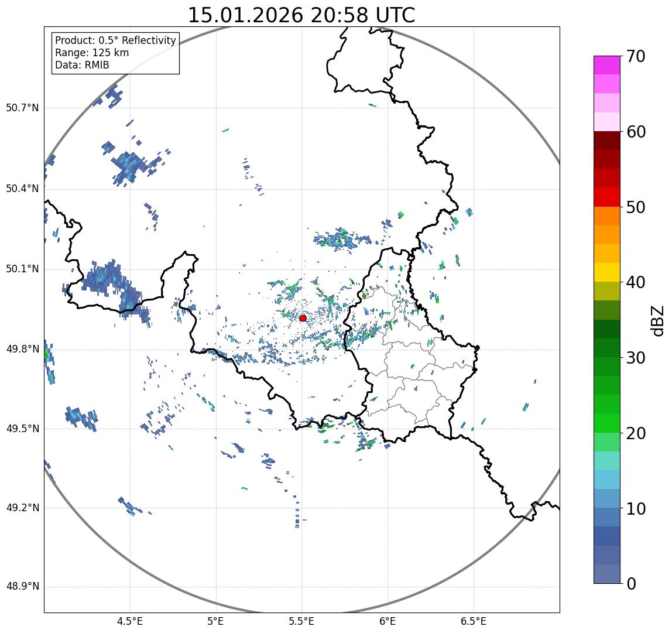
Task: Click the colorbar 20 tick label
Action: 636,433
